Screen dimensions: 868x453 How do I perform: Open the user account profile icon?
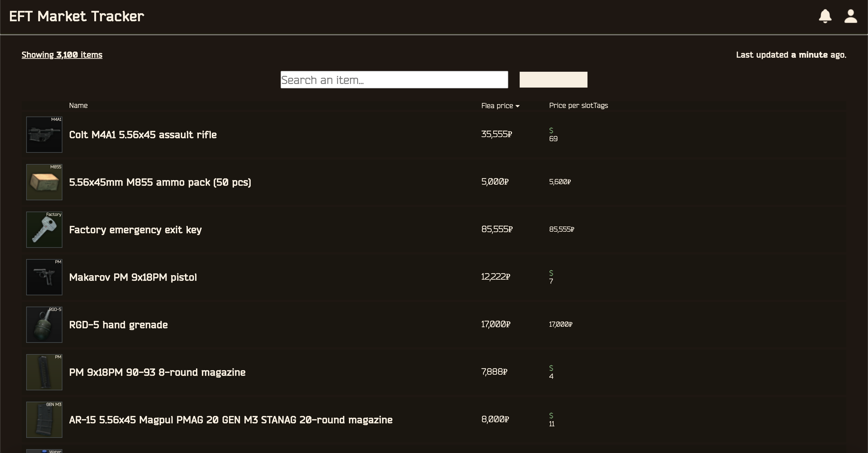[x=850, y=16]
